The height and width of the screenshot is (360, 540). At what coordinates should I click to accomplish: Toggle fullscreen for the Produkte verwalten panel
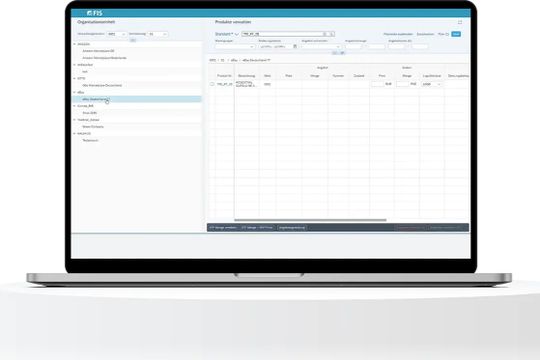tap(460, 22)
